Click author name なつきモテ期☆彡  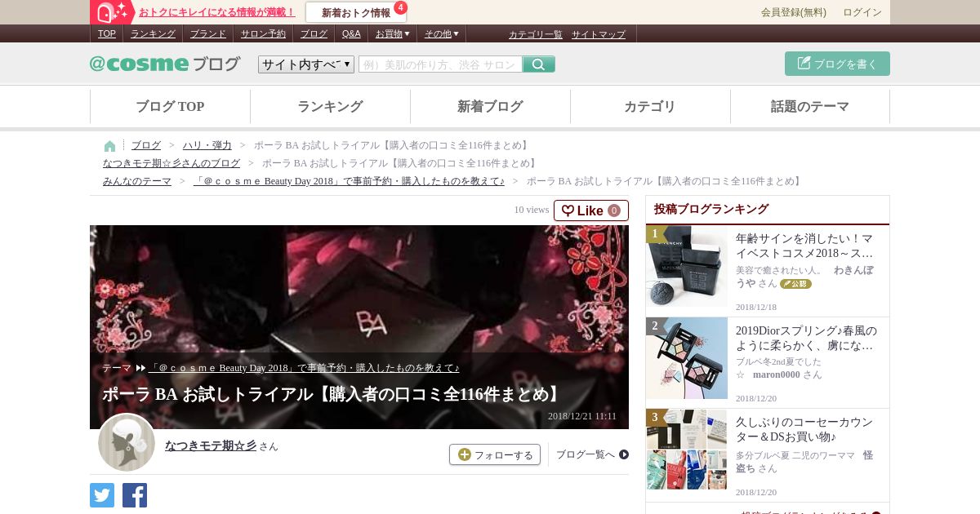click(211, 445)
